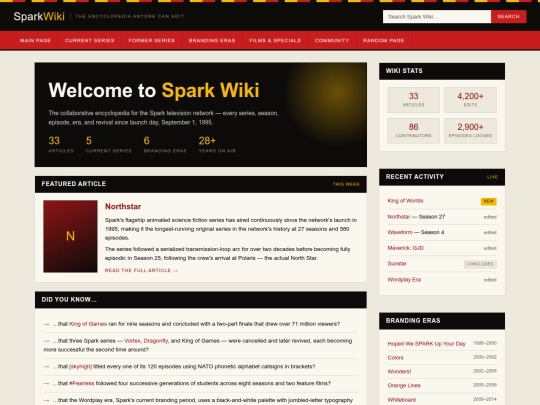Screen dimensions: 540x405
Task: Click the 4,200+ Edits stat tile
Action: coord(470,100)
